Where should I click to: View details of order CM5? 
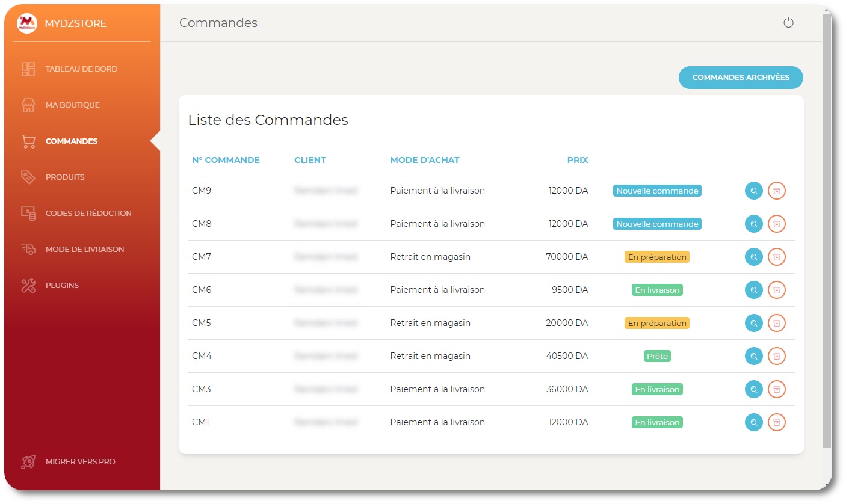pyautogui.click(x=753, y=323)
